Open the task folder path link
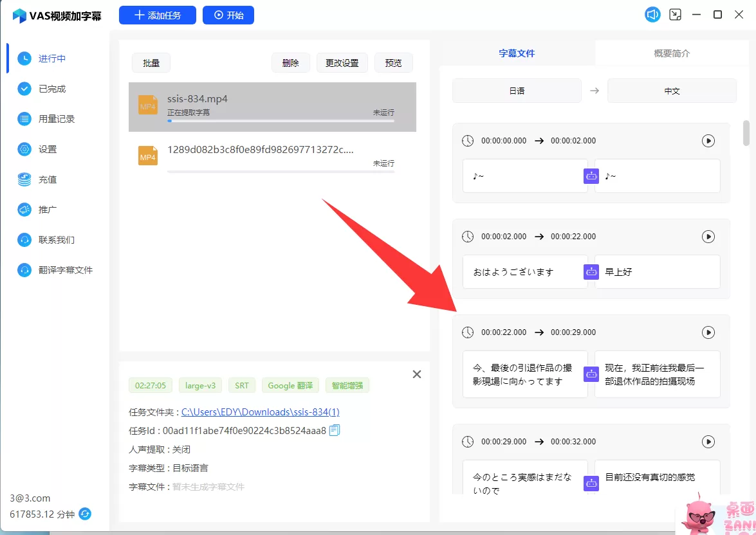756x535 pixels. tap(260, 412)
